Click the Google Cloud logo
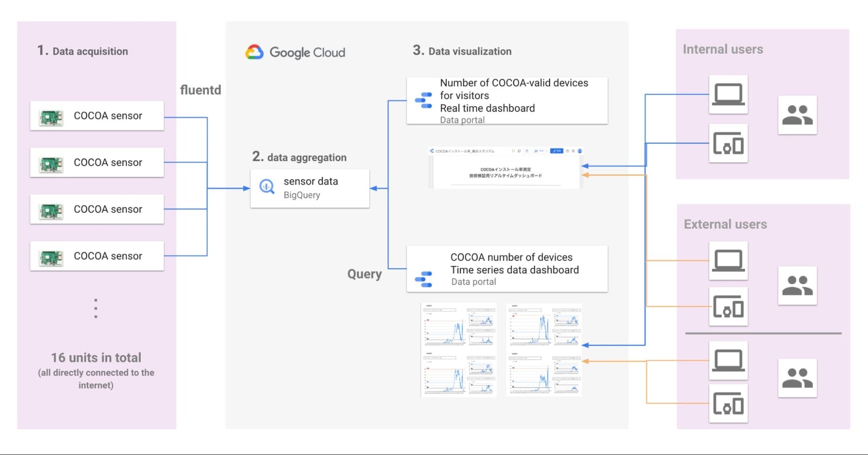Screen dimensions: 868x455 [295, 52]
